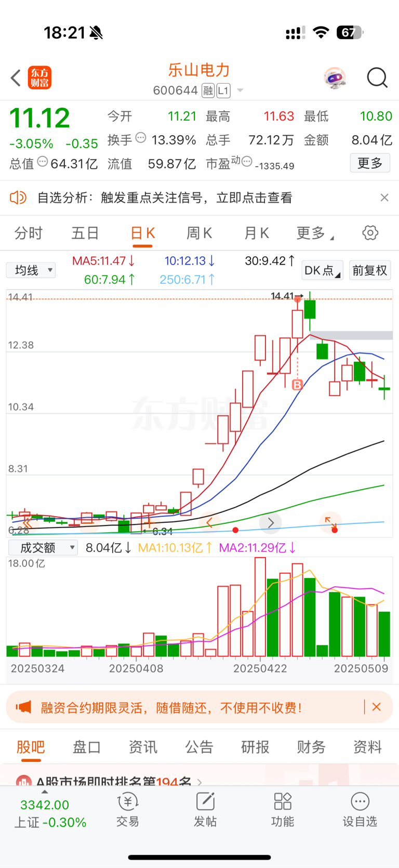This screenshot has height=868, width=399.
Task: Tap the Wi-Fi status icon
Action: 321,33
